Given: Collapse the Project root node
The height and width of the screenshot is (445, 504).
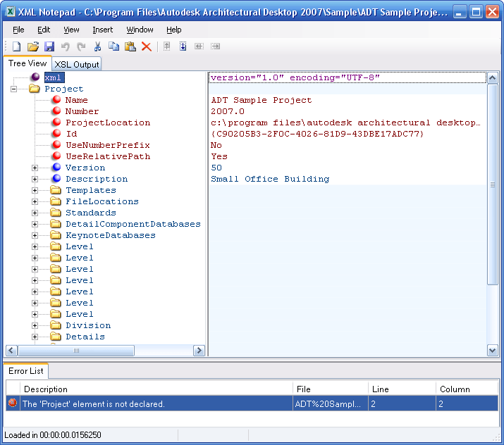Looking at the screenshot, I should pos(13,89).
